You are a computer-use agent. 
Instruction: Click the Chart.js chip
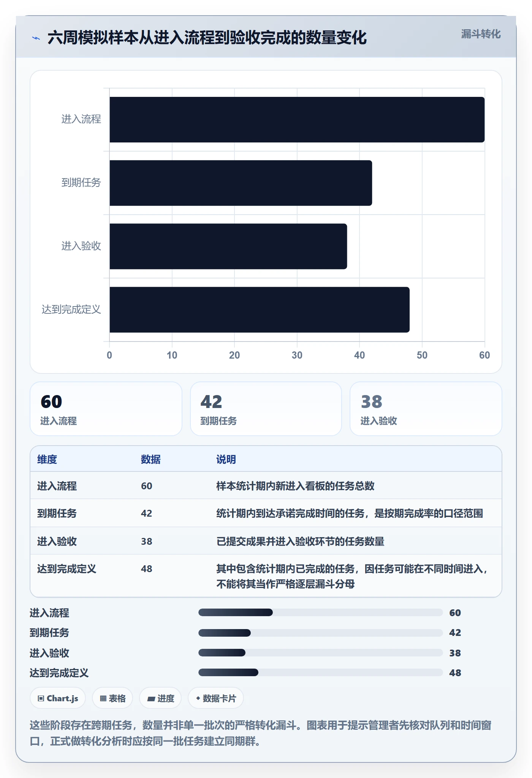tap(58, 698)
